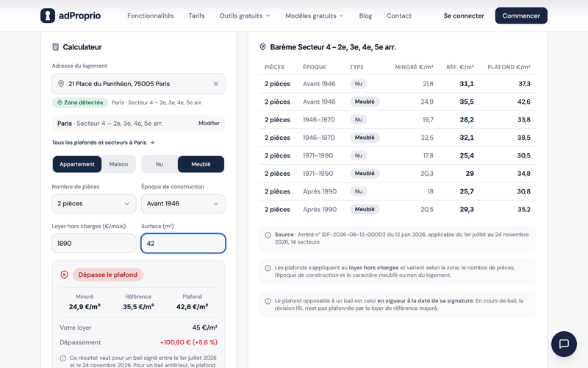Viewport: 588px width, 368px height.
Task: Open Tous les plafonds et secteurs à Paris link
Action: [x=103, y=143]
